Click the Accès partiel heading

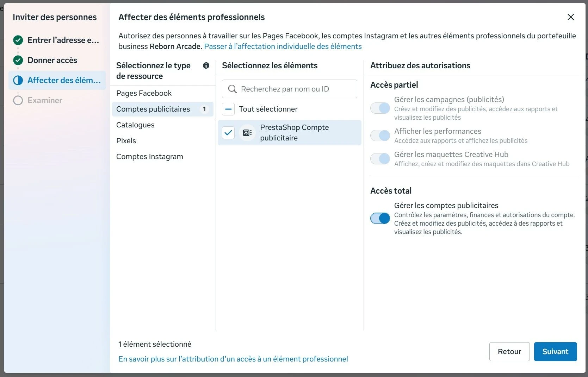pos(394,85)
